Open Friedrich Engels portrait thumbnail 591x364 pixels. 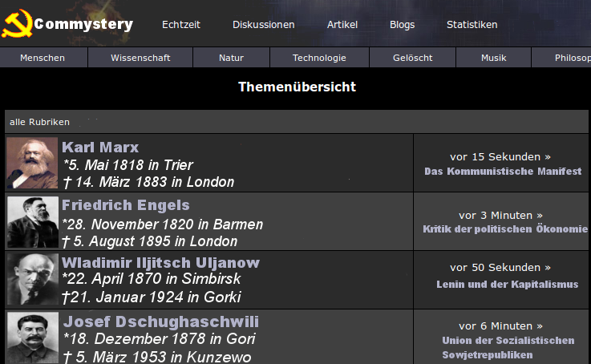(x=33, y=222)
